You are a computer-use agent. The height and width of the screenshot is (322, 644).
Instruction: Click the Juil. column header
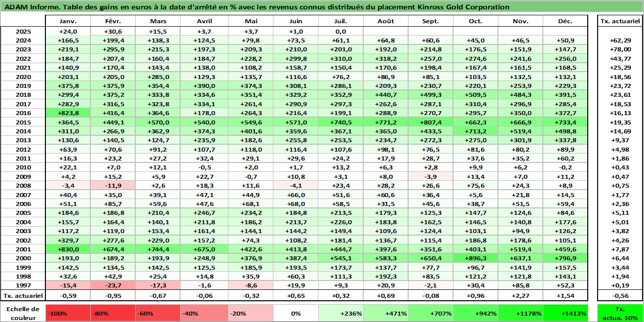coord(340,21)
